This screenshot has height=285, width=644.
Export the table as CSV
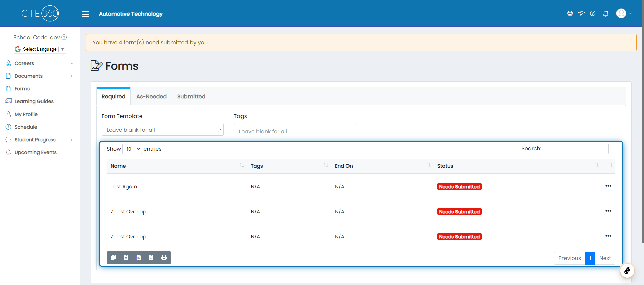139,257
